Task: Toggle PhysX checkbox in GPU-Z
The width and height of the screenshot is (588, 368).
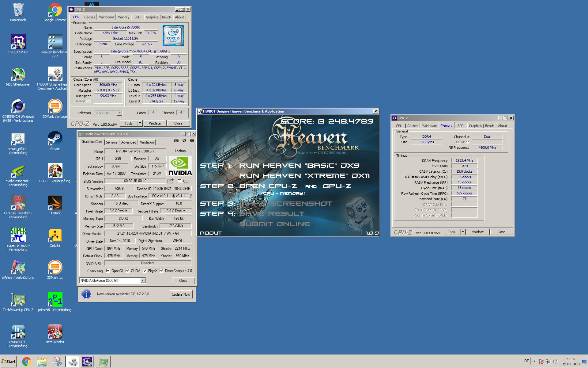Action: tap(145, 270)
